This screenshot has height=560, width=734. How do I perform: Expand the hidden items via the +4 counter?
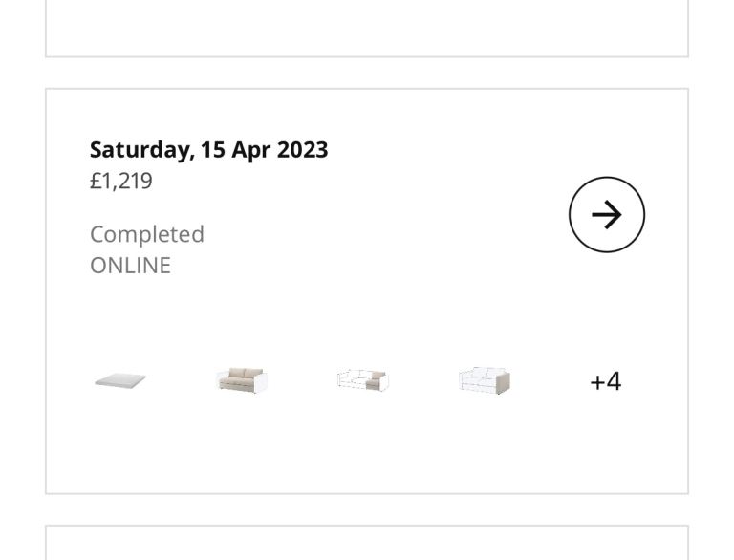[x=605, y=381]
